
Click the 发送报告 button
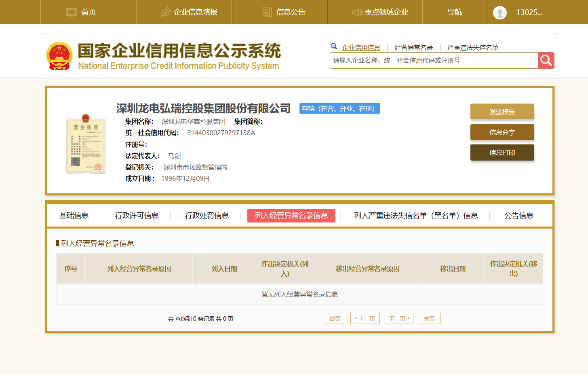502,112
